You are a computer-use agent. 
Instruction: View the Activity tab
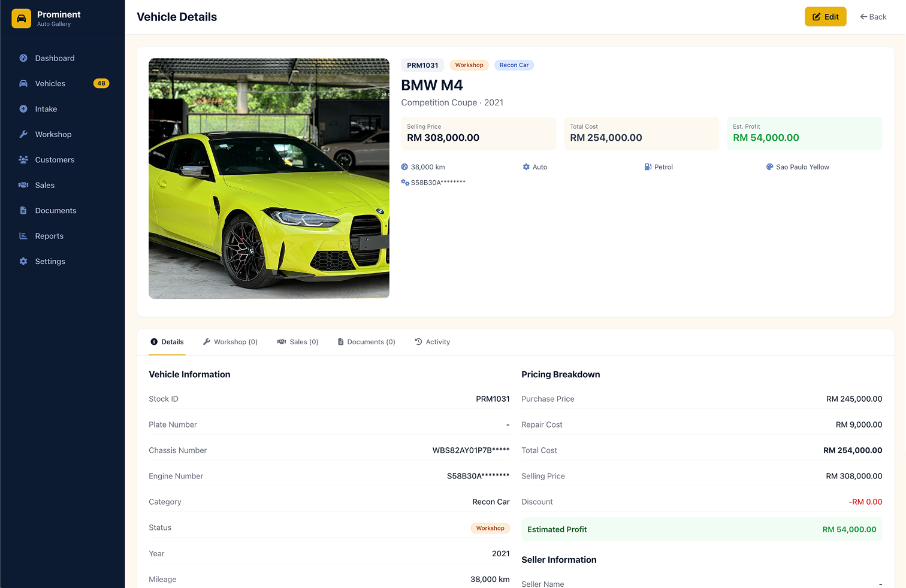pyautogui.click(x=433, y=342)
